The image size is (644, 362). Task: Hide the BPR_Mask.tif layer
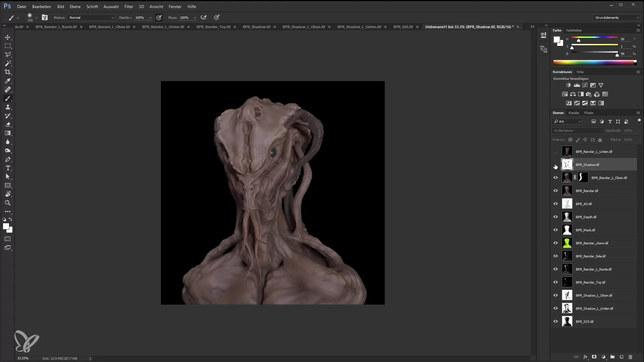[555, 230]
